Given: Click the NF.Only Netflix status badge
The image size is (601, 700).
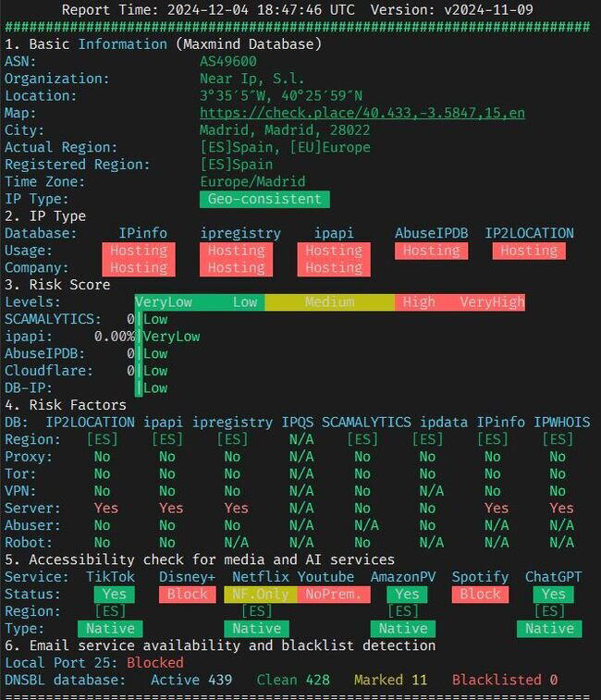Looking at the screenshot, I should tap(261, 595).
